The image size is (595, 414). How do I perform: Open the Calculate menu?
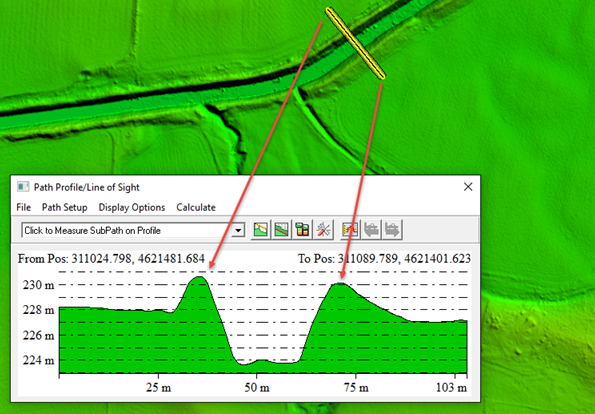pos(196,207)
